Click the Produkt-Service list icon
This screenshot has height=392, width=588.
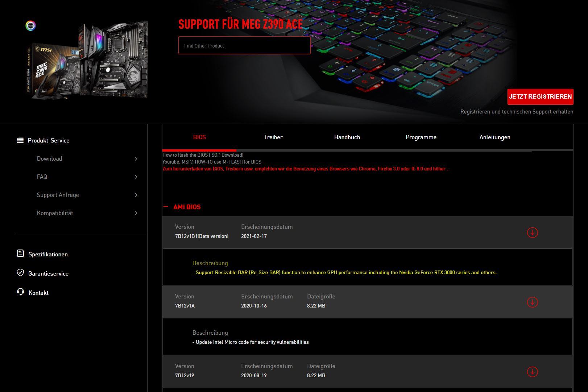click(x=20, y=140)
